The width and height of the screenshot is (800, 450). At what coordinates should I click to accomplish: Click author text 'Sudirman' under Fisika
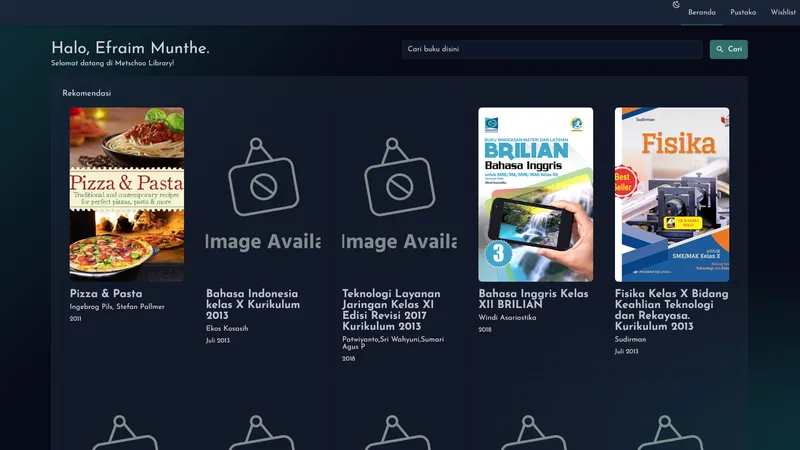630,339
